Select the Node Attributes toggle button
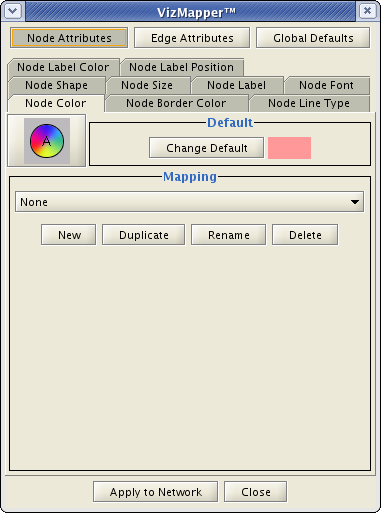The image size is (381, 513). 69,38
